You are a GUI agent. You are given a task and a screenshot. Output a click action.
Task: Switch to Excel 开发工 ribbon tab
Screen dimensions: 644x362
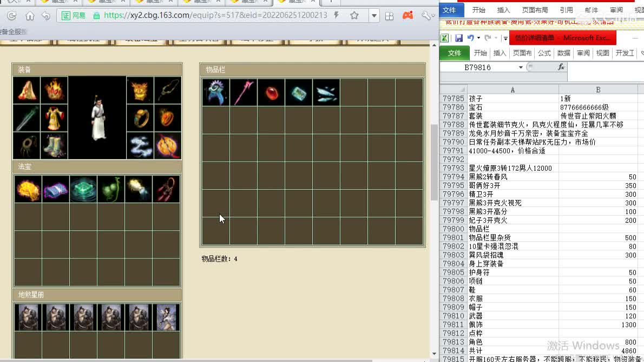(625, 53)
